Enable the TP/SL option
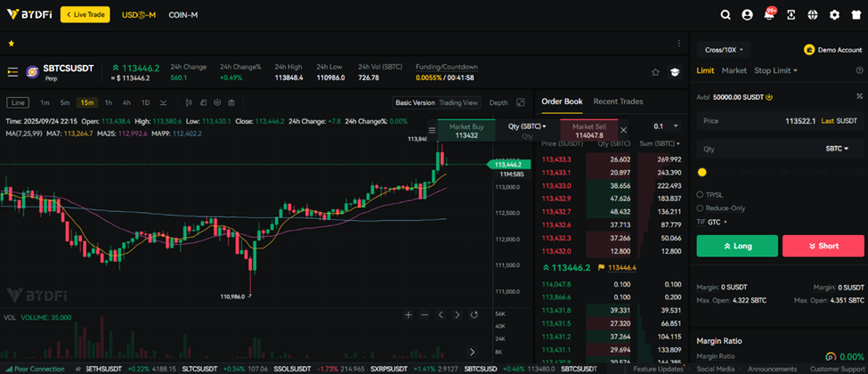 (x=700, y=194)
